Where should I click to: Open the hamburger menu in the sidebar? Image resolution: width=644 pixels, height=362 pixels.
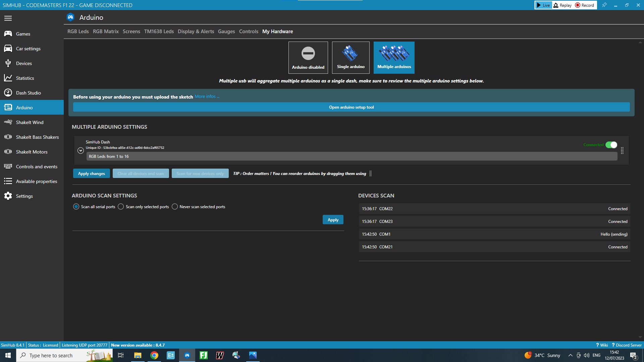[x=8, y=18]
